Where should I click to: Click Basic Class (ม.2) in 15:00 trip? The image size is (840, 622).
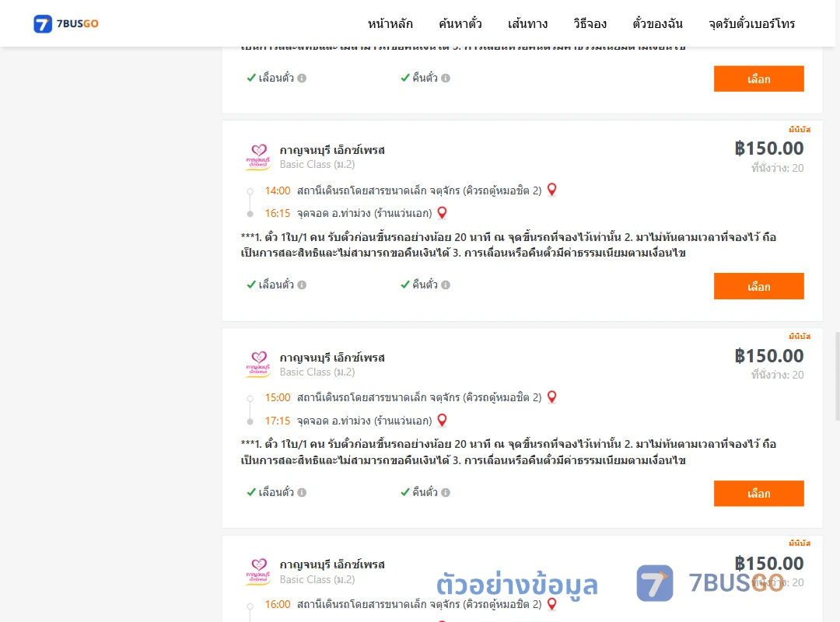coord(317,372)
